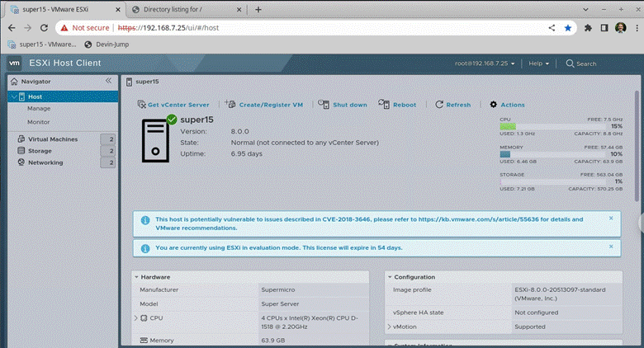Click the CPU chip icon in Hardware
Image resolution: width=644 pixels, height=348 pixels.
[144, 318]
